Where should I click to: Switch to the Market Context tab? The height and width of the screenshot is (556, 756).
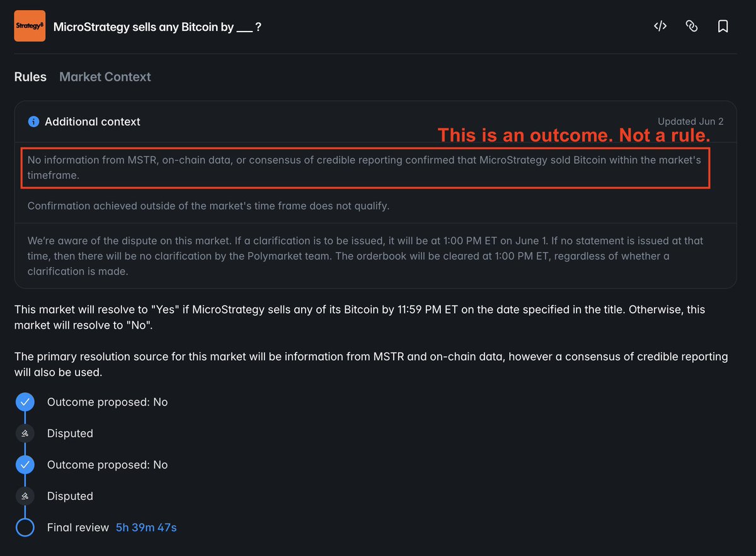pos(105,77)
